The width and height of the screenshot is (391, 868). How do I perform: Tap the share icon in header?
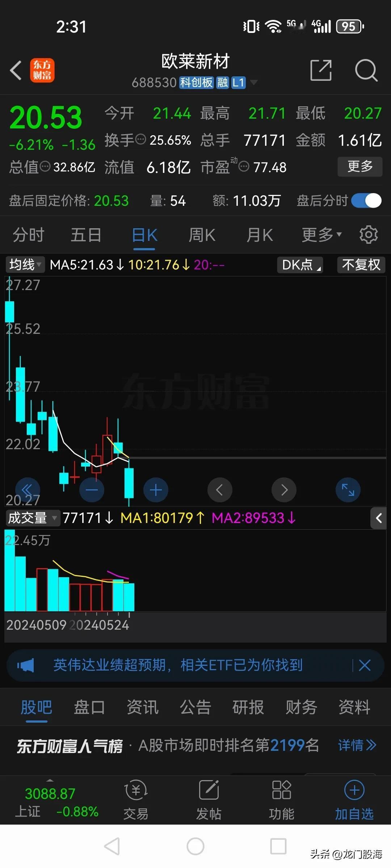pos(321,70)
